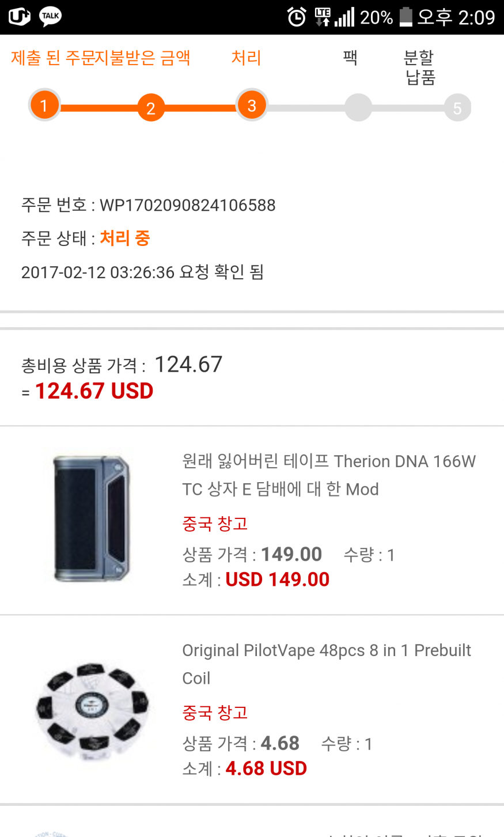Tap the alarm clock status icon

[297, 17]
